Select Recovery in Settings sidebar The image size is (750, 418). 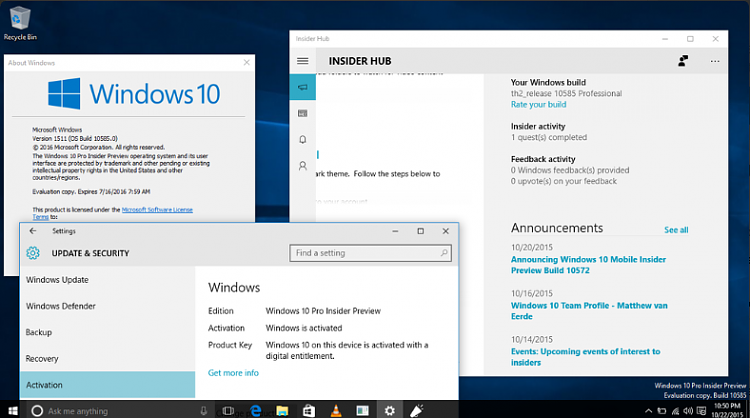pyautogui.click(x=42, y=359)
